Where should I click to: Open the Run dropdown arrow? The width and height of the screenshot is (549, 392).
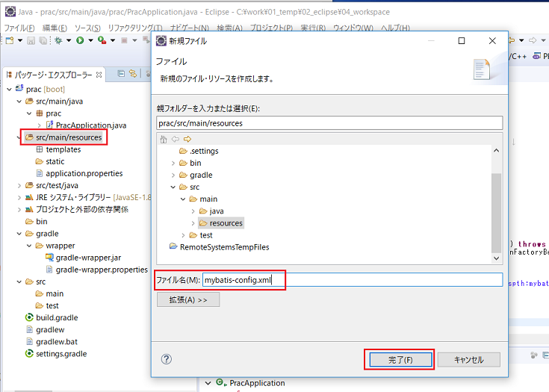[90, 40]
